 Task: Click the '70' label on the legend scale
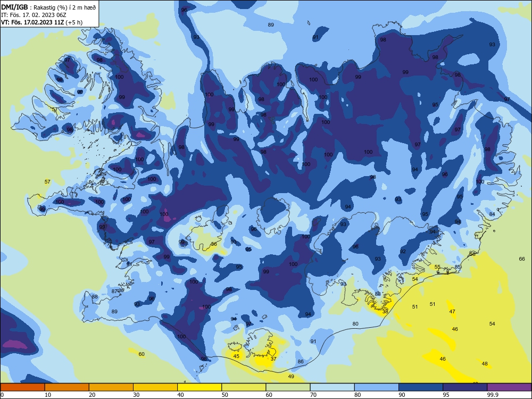tap(313, 395)
